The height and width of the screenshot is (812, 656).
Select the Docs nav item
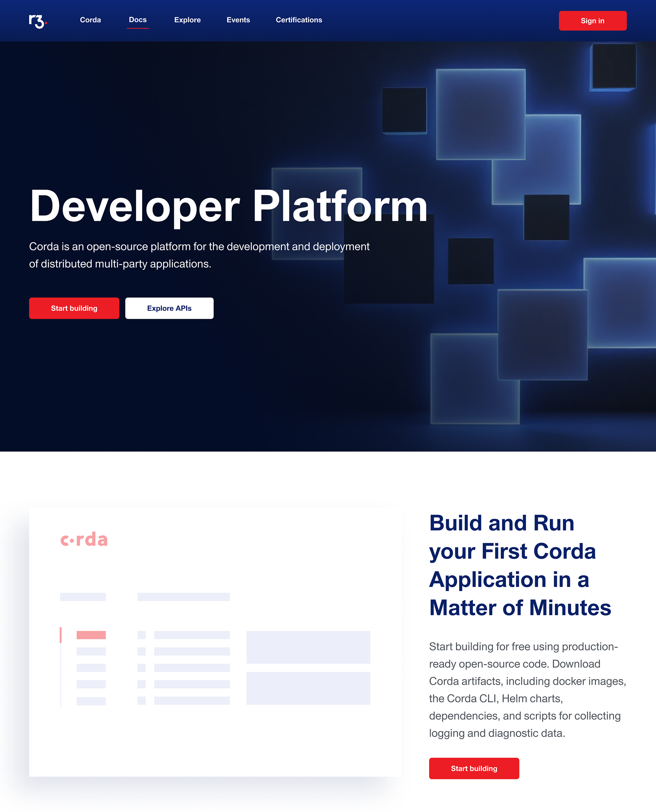point(138,20)
